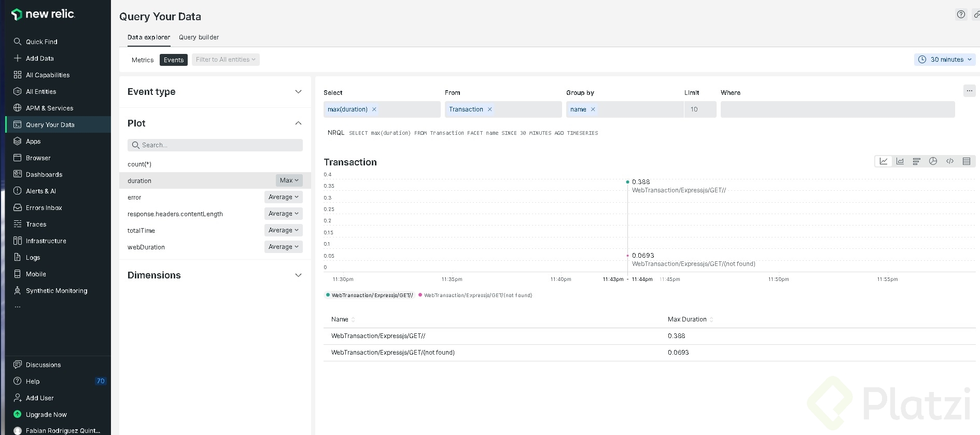Image resolution: width=980 pixels, height=435 pixels.
Task: Click the NRQL query text
Action: click(473, 133)
